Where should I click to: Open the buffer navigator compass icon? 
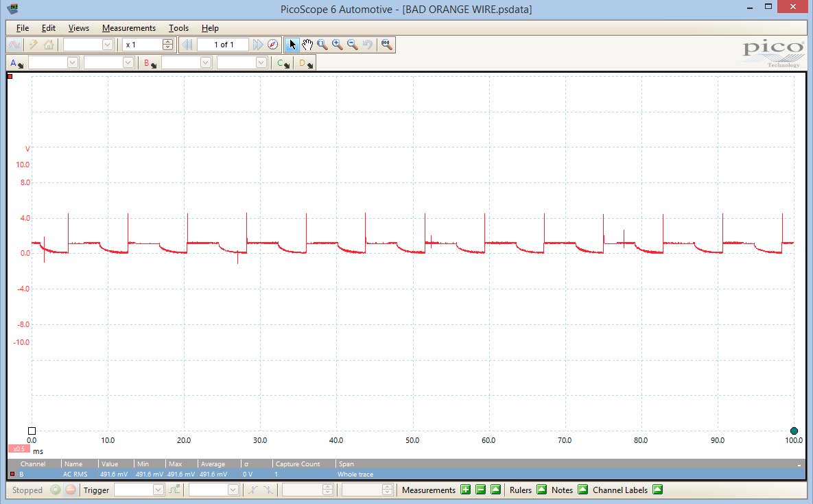(x=273, y=45)
